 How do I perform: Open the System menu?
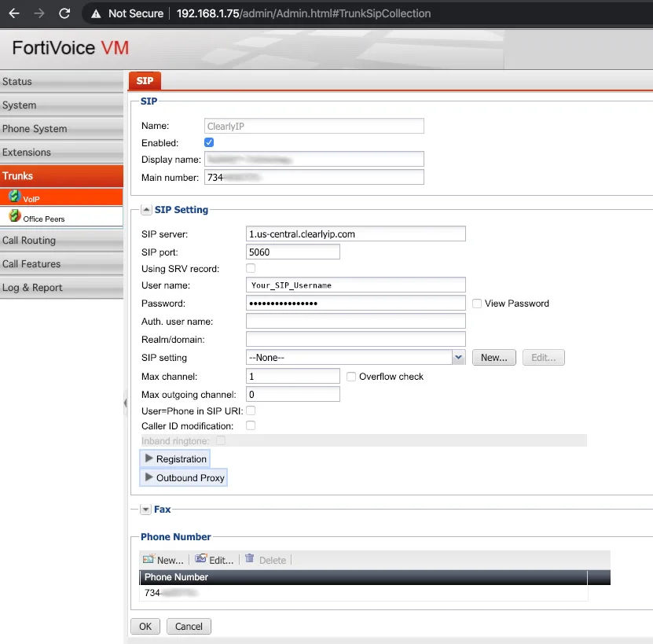(x=61, y=105)
